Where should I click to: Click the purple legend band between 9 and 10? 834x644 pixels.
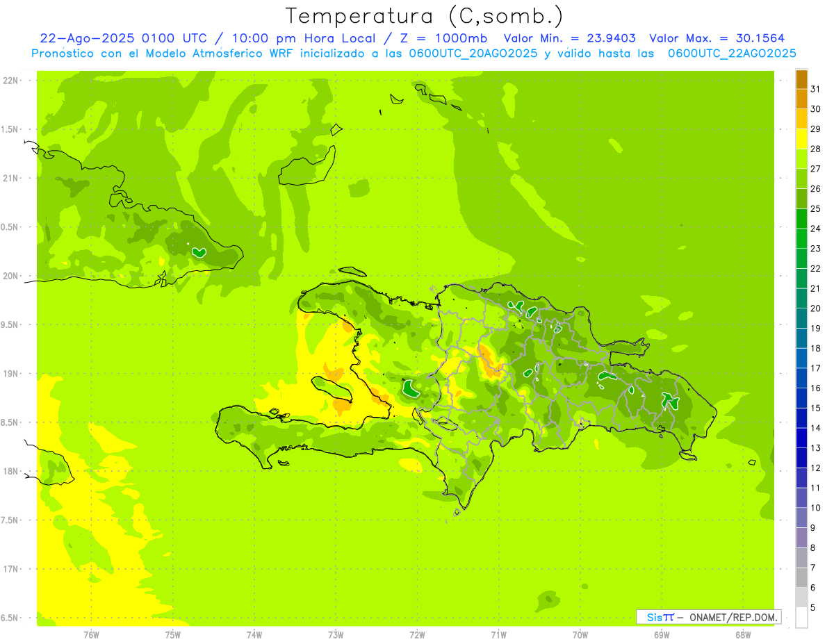tap(801, 518)
